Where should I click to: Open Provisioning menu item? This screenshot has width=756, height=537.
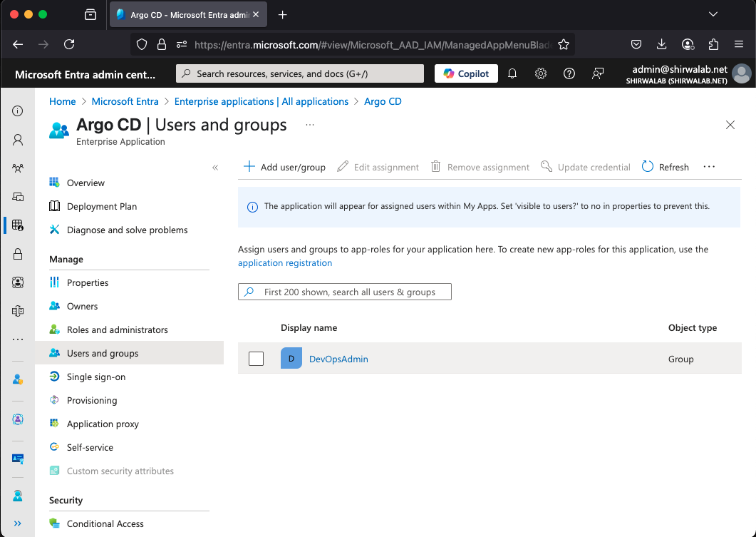pos(92,401)
